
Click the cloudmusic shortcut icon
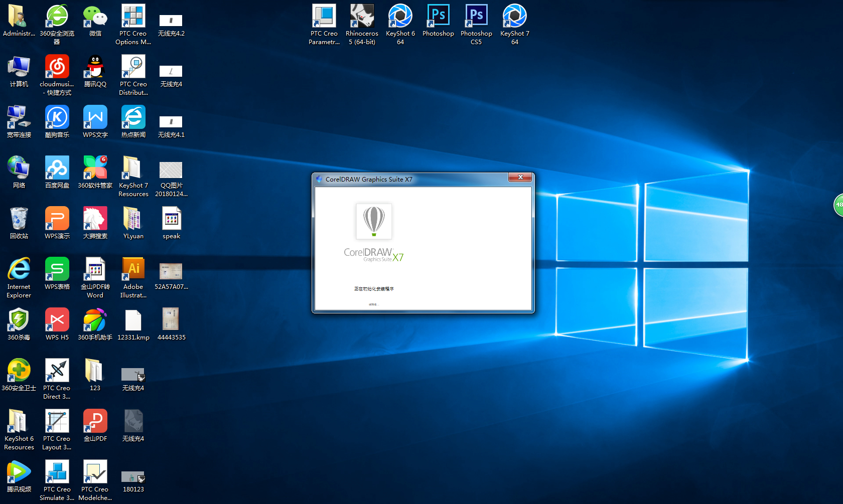tap(57, 67)
